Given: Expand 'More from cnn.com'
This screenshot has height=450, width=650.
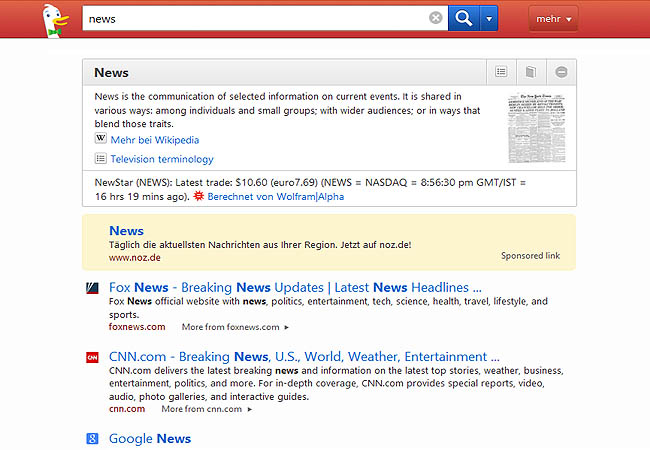Looking at the screenshot, I should 207,409.
